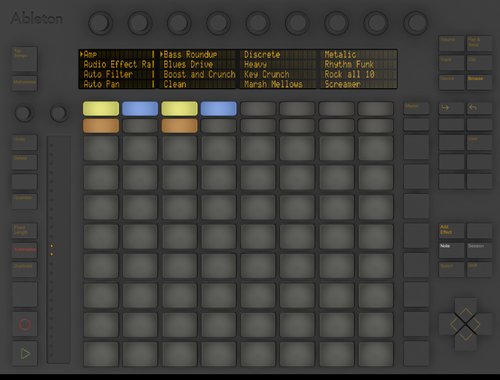
Task: Click the Select button
Action: tap(451, 269)
